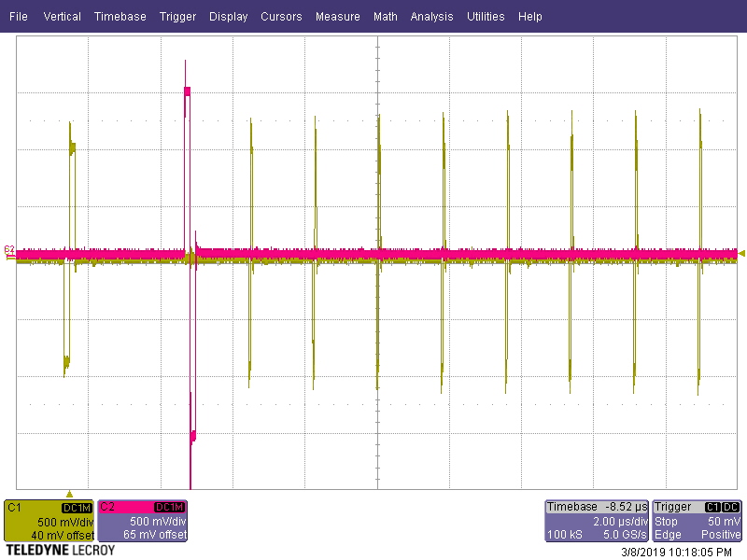Open the Utilities menu

point(486,16)
